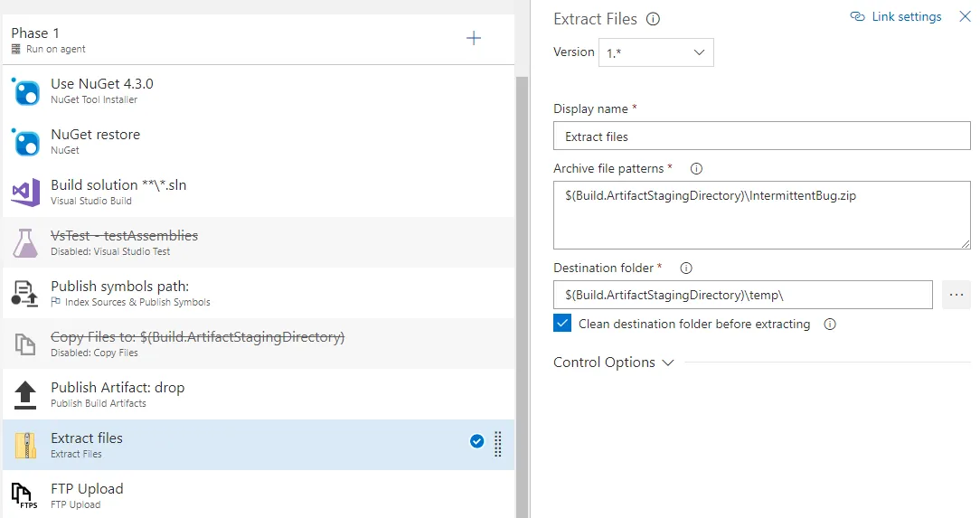Uncheck Clean destination folder before extracting
The height and width of the screenshot is (518, 980).
click(x=562, y=324)
